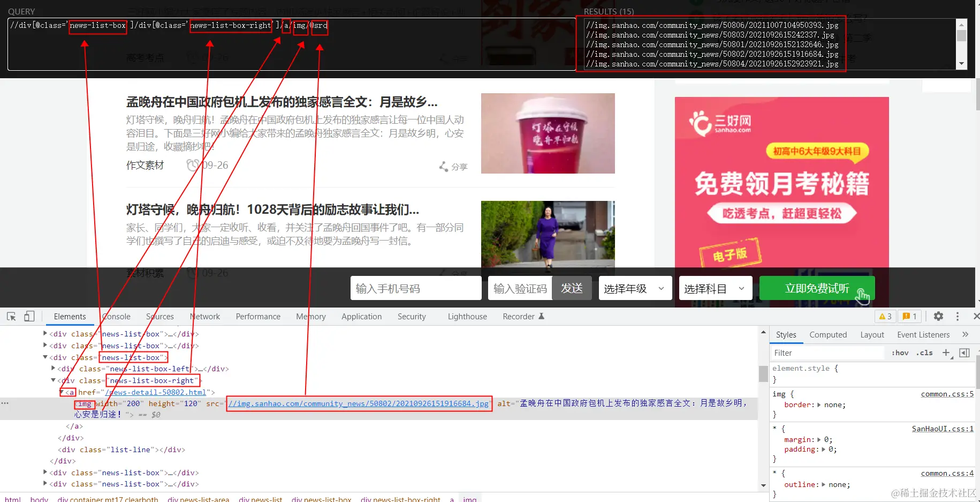The image size is (980, 502).
Task: Toggle .cls element classes panel
Action: 924,353
